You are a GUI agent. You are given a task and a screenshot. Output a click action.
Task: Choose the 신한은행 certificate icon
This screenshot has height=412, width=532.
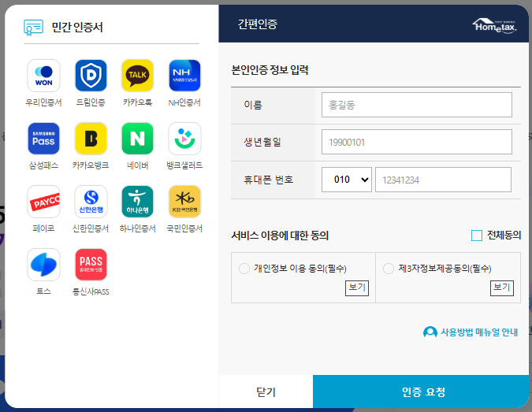pyautogui.click(x=91, y=202)
